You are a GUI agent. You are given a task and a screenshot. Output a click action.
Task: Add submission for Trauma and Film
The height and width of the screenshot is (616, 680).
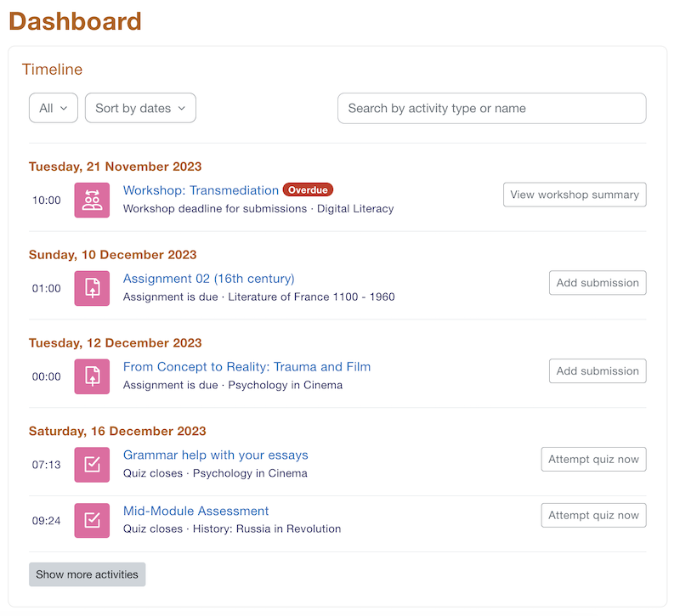597,371
